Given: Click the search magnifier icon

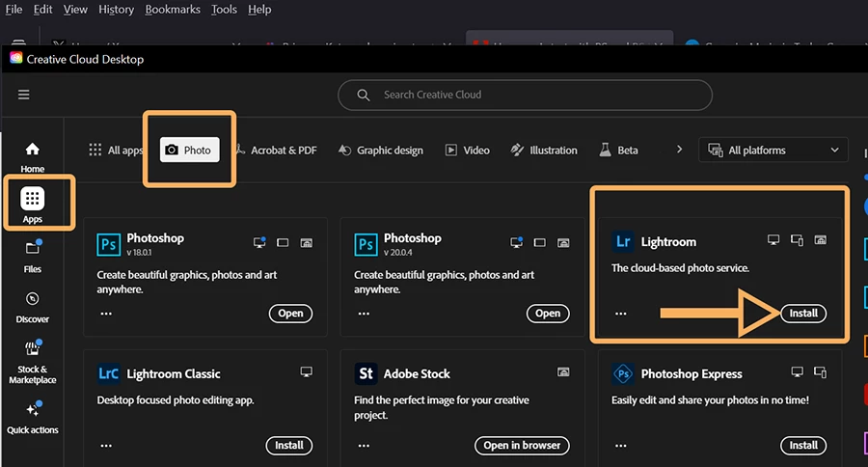Looking at the screenshot, I should click(x=364, y=95).
